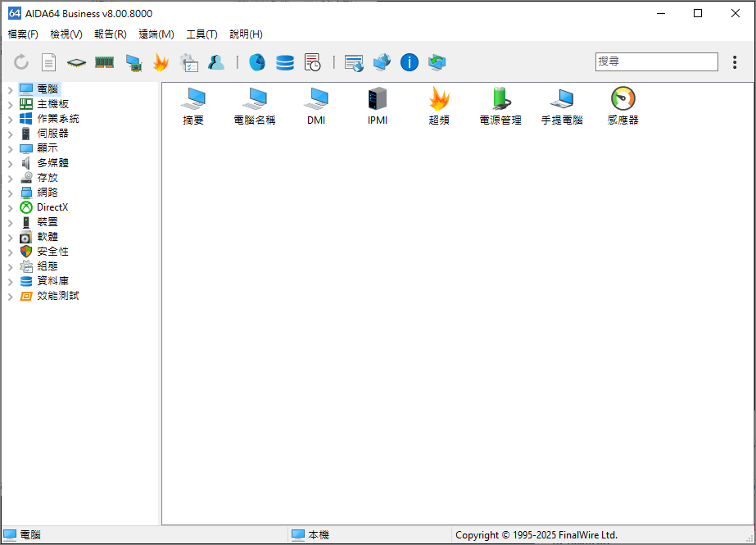This screenshot has height=545, width=756.
Task: Expand the 作業系統 tree node arrow
Action: [10, 119]
